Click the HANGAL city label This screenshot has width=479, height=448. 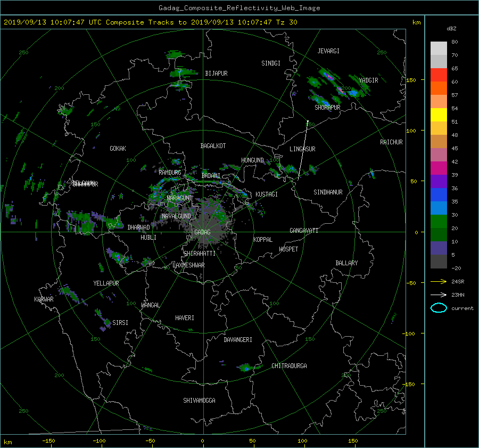pos(151,305)
